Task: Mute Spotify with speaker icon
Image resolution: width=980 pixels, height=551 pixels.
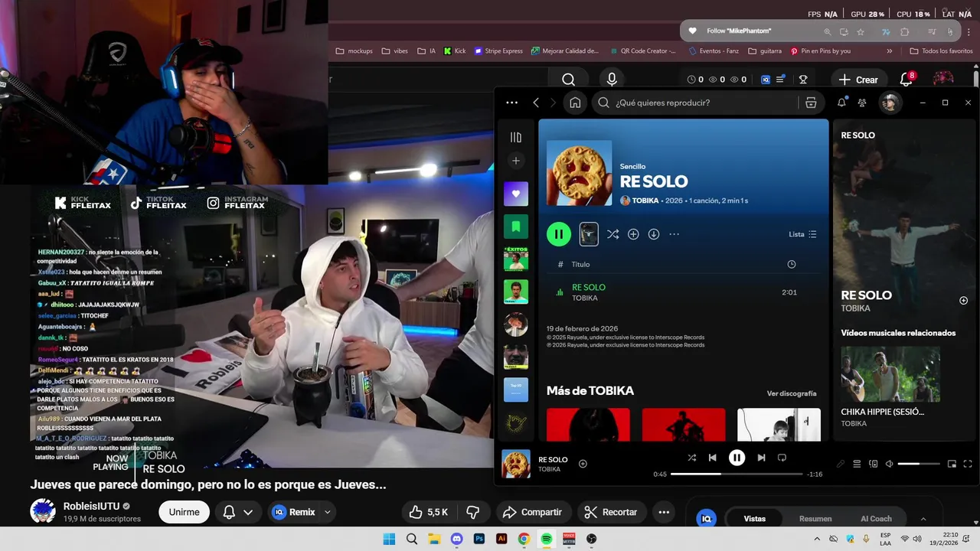Action: pyautogui.click(x=889, y=464)
